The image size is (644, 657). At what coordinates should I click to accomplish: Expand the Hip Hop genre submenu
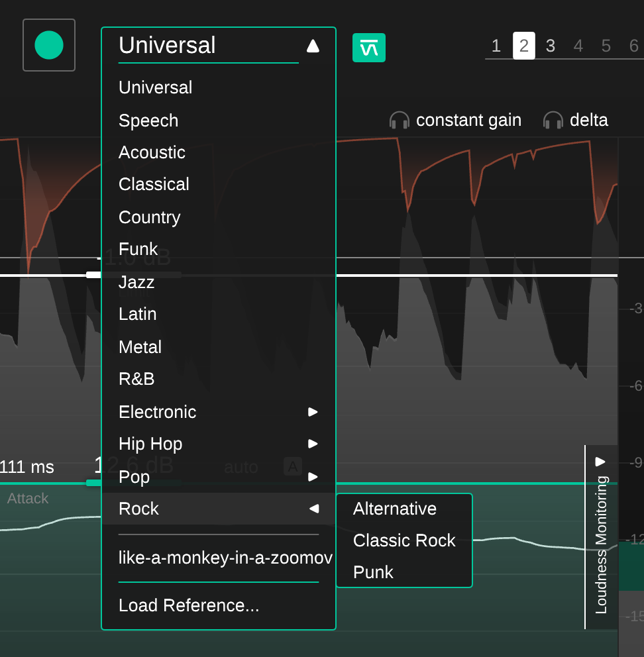pyautogui.click(x=313, y=444)
